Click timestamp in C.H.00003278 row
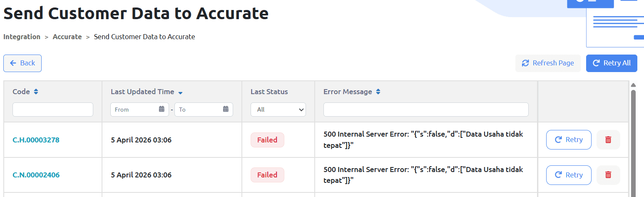This screenshot has height=197, width=644. coord(141,140)
